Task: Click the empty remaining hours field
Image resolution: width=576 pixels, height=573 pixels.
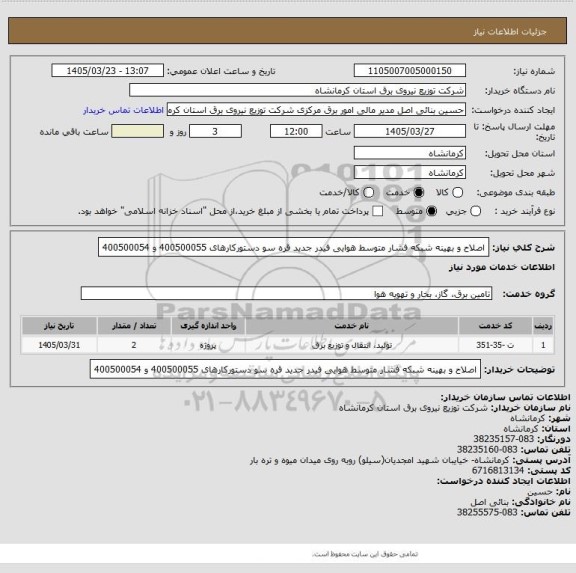Action: (x=137, y=131)
